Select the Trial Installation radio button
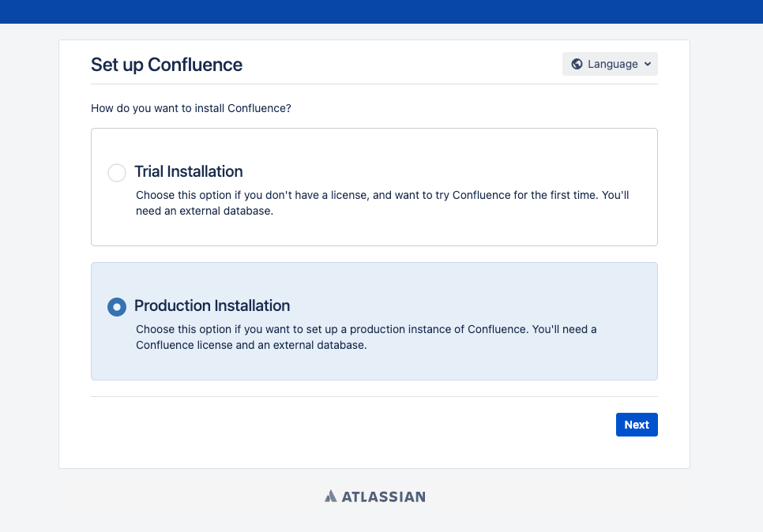 pos(117,173)
